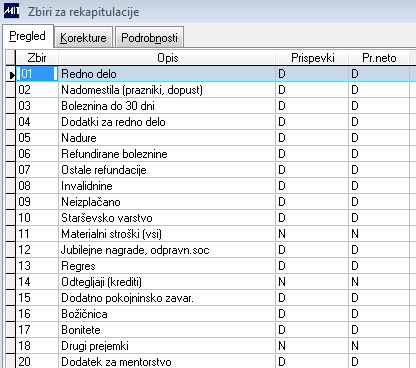Click Prispevki value D for Redno delo
Screen dimensions: 416x368
pos(312,74)
